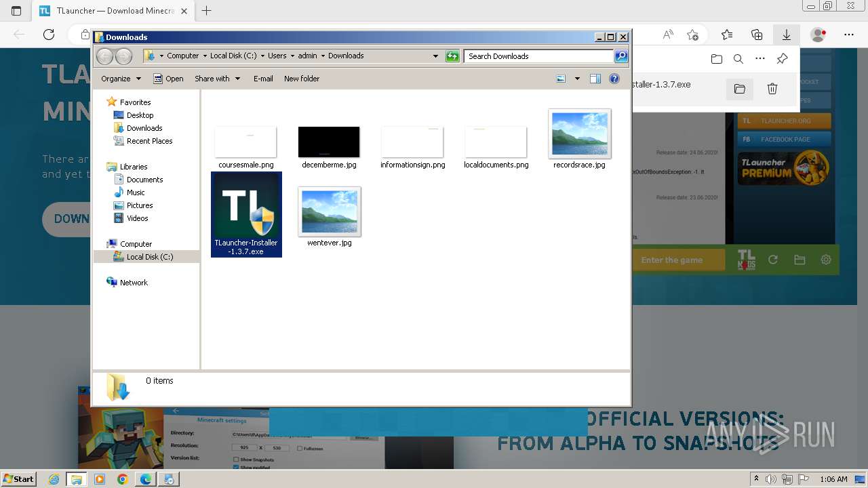The height and width of the screenshot is (488, 868).
Task: Select the recordsrace.jpg file
Action: click(579, 139)
